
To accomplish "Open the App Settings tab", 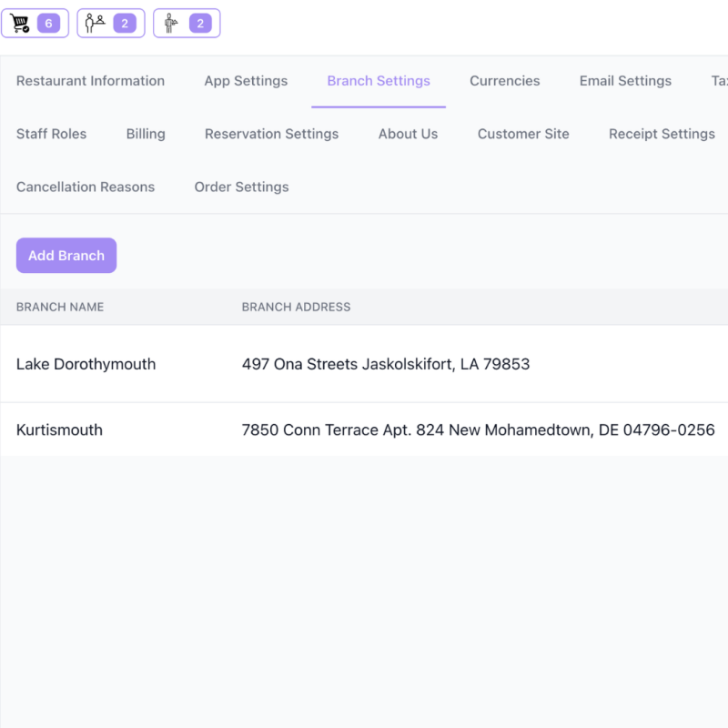I will (246, 81).
